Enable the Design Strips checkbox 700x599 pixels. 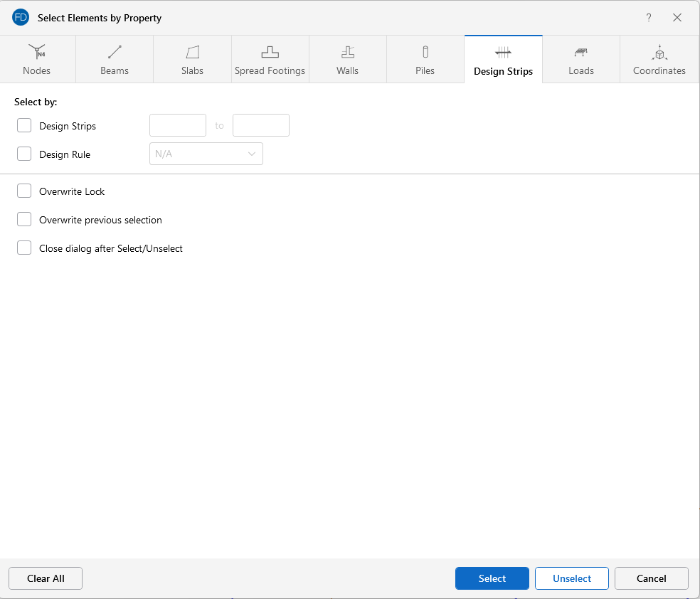point(25,126)
